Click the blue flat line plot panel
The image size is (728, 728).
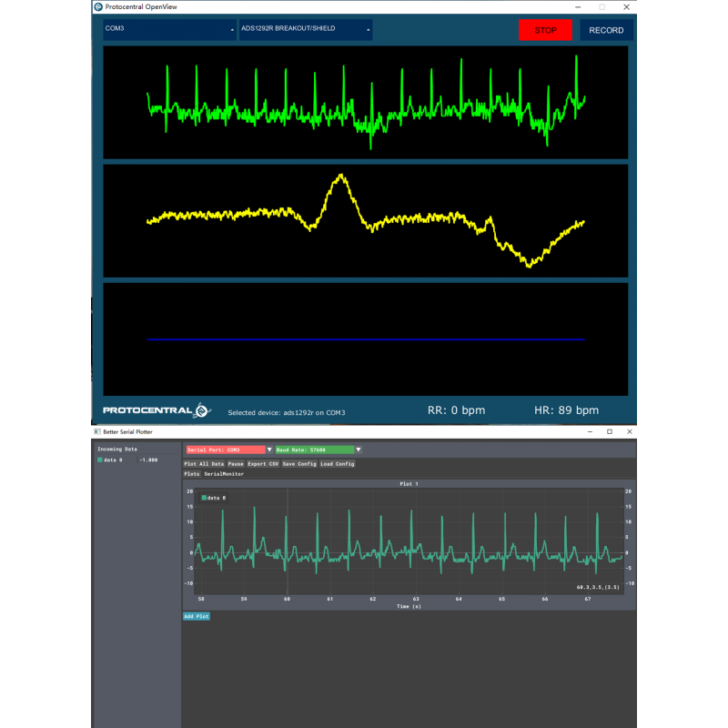(366, 339)
